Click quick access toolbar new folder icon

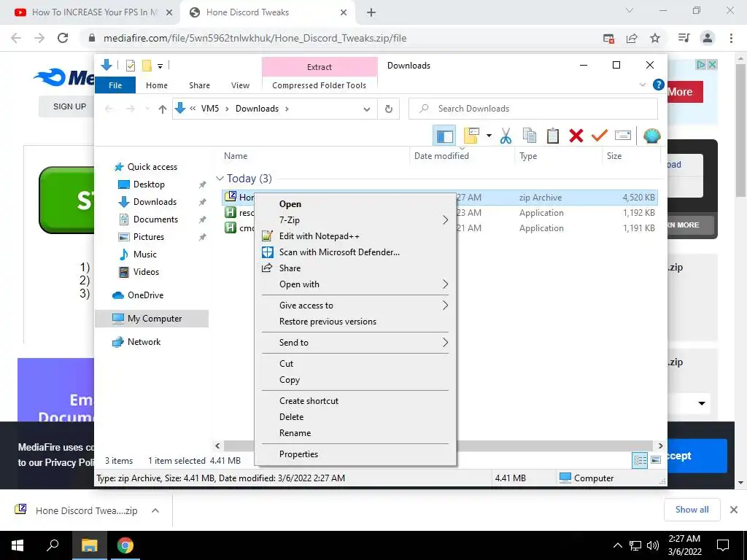coord(147,66)
